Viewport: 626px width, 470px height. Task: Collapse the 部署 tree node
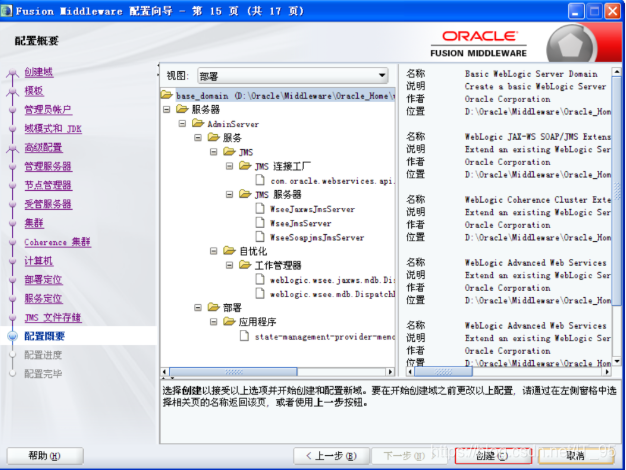point(198,307)
